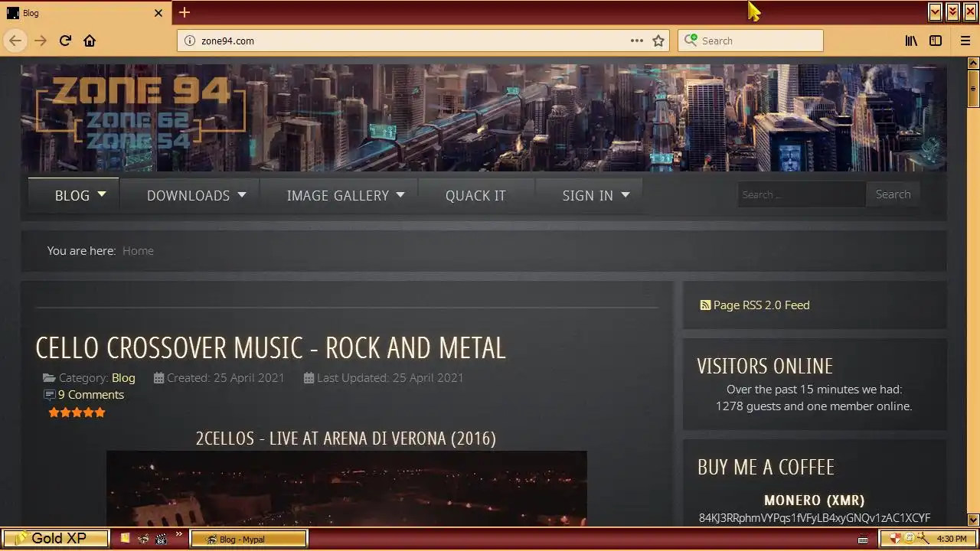Expand quick launch overflow chevron
Screen dimensions: 980x551
pyautogui.click(x=179, y=535)
